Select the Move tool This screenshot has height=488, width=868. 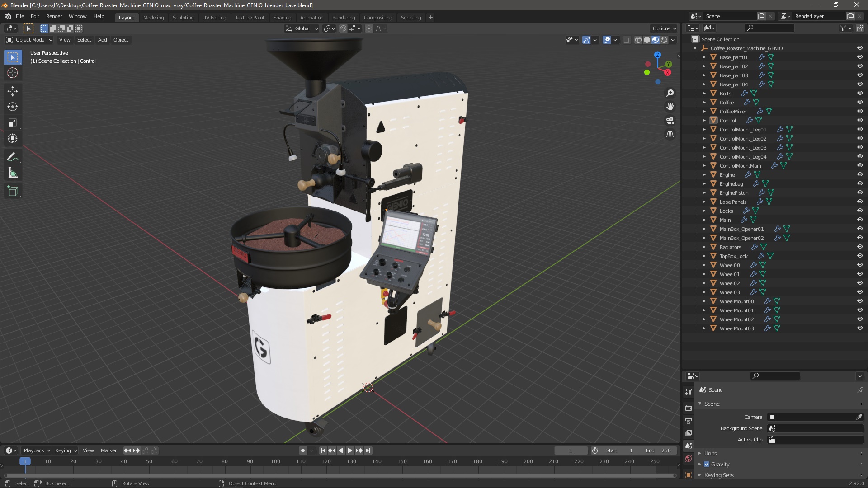point(13,91)
